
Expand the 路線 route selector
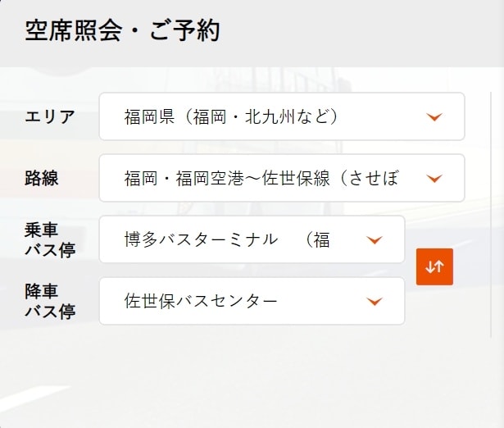(x=281, y=178)
